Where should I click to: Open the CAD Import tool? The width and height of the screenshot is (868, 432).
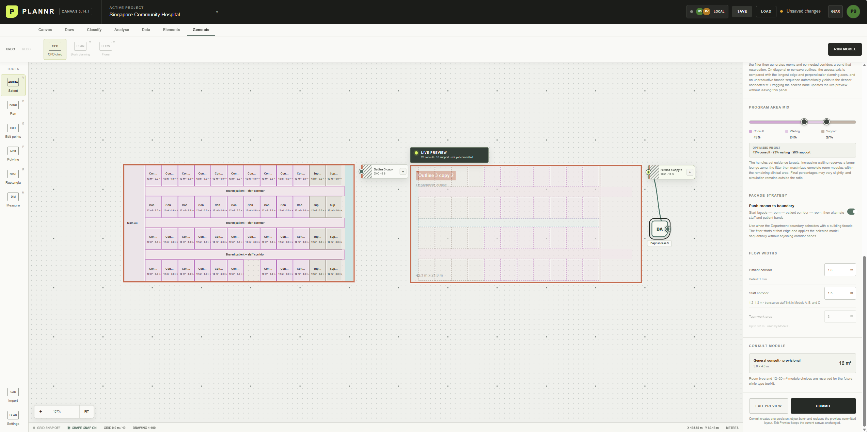13,395
